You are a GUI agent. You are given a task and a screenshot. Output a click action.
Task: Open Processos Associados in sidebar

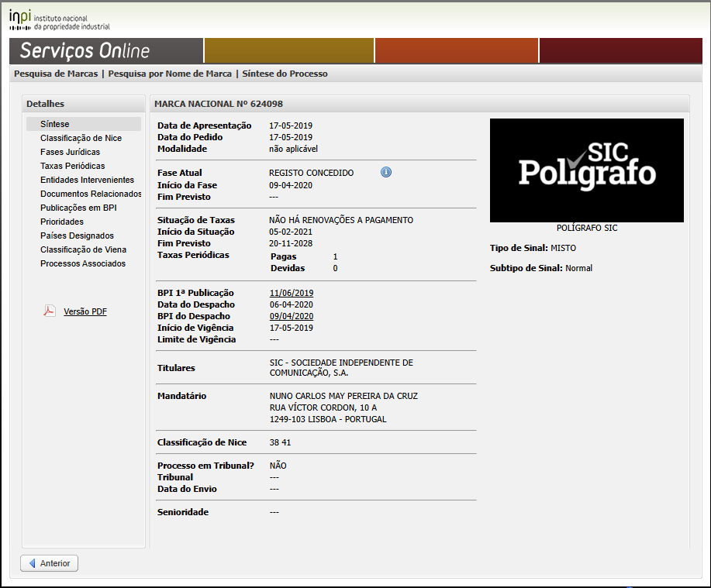[x=83, y=263]
